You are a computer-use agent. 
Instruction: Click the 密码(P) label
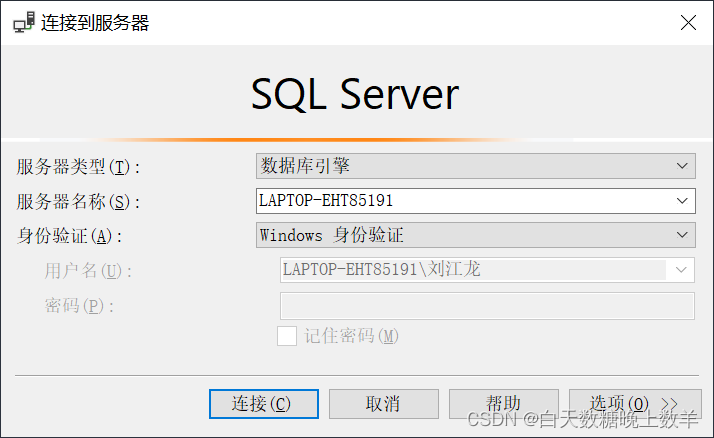pyautogui.click(x=79, y=306)
